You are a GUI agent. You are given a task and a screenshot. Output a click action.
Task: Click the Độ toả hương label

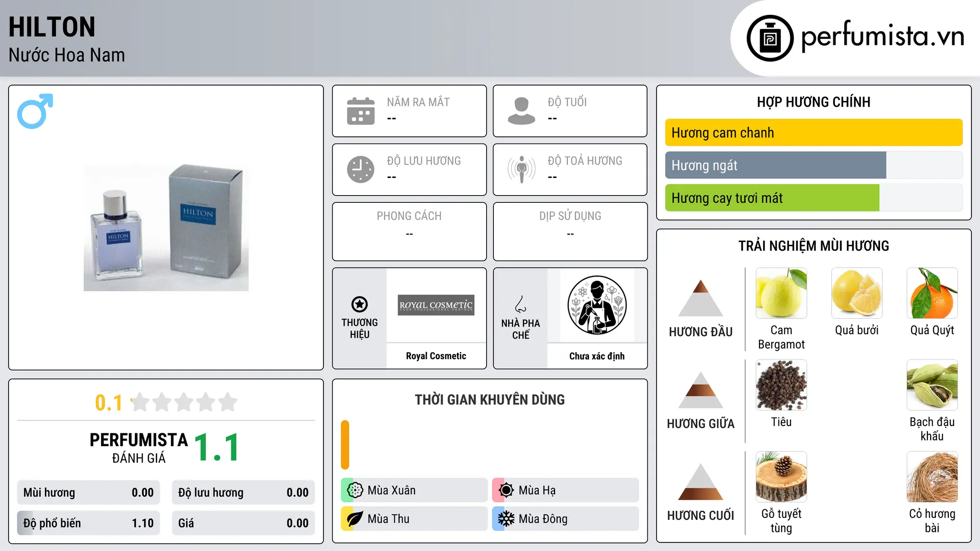(x=585, y=161)
